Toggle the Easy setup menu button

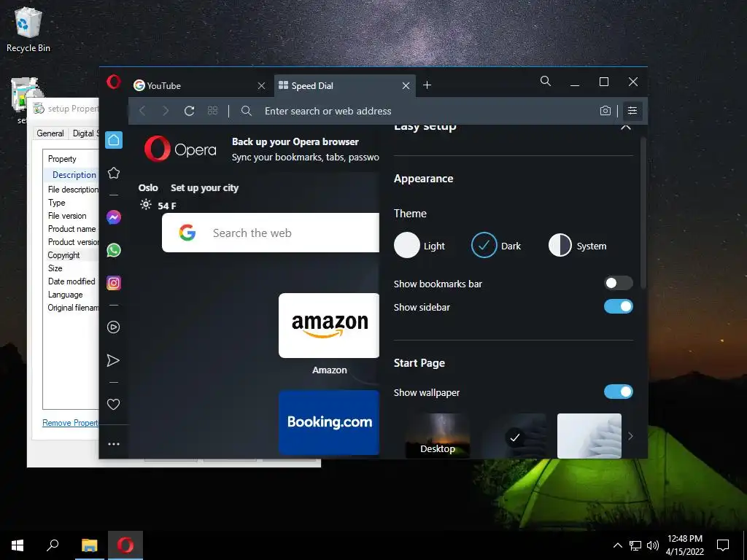click(x=632, y=111)
